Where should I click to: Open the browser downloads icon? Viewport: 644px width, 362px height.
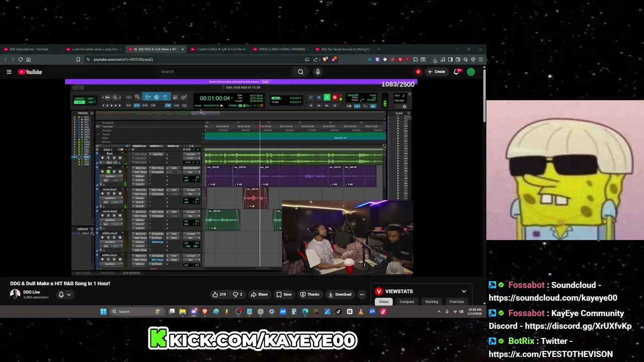(435, 59)
